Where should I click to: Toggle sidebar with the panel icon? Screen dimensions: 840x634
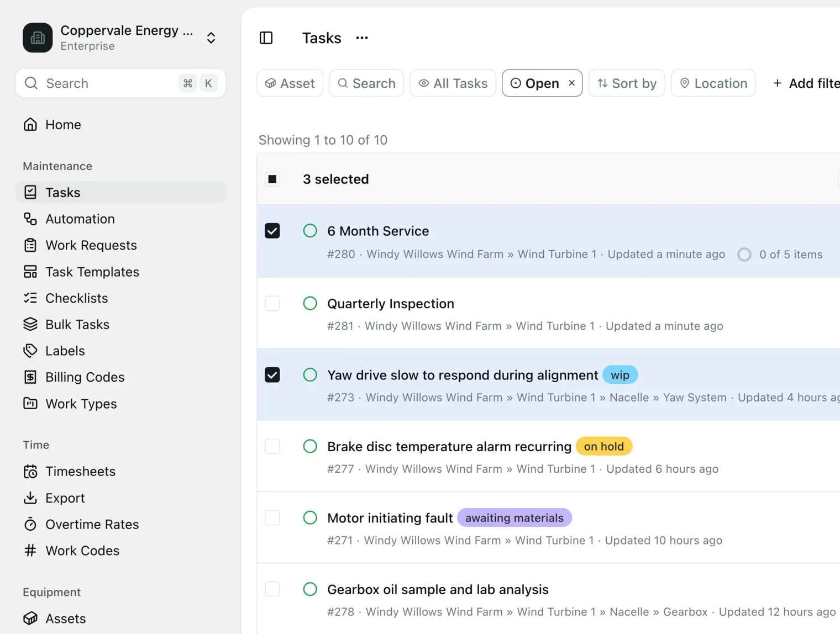pos(266,38)
